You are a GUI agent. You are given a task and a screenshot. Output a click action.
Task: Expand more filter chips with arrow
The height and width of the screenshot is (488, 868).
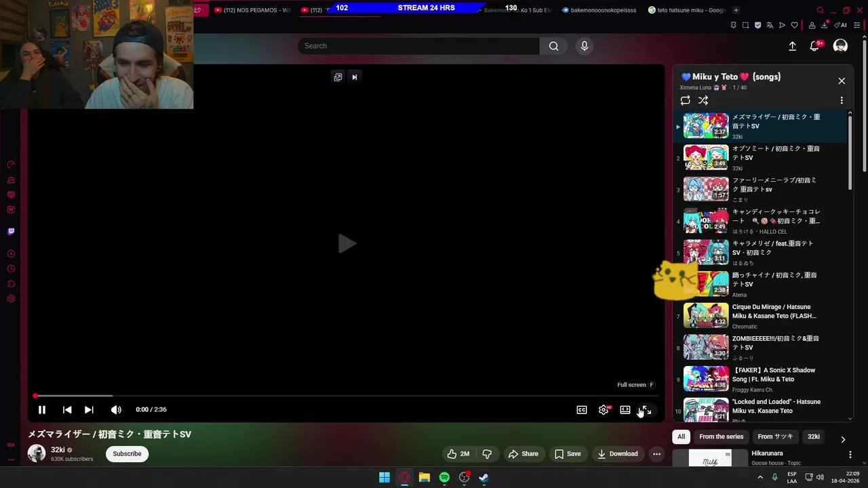coord(843,439)
